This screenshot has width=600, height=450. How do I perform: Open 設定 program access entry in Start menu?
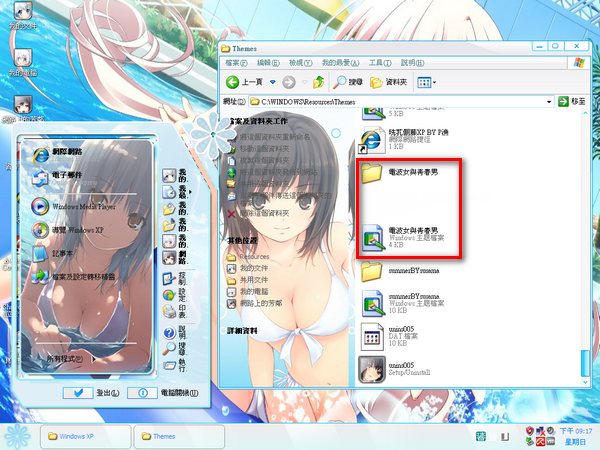(x=175, y=295)
